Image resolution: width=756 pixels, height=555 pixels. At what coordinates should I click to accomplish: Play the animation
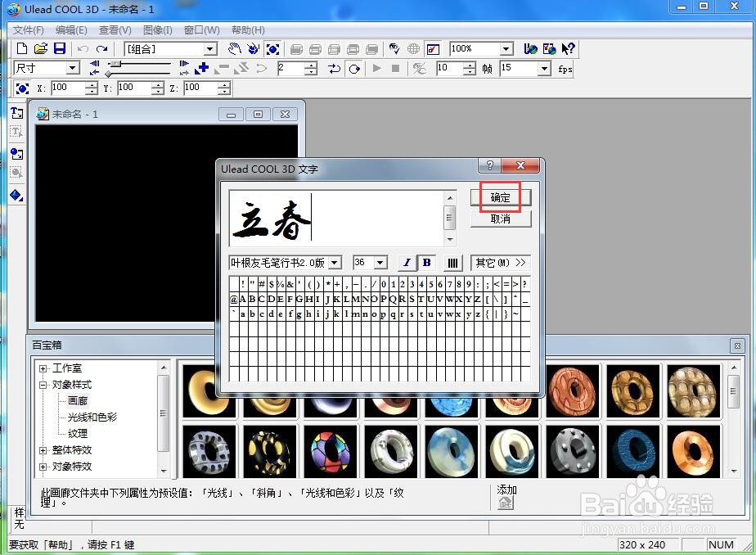click(377, 69)
